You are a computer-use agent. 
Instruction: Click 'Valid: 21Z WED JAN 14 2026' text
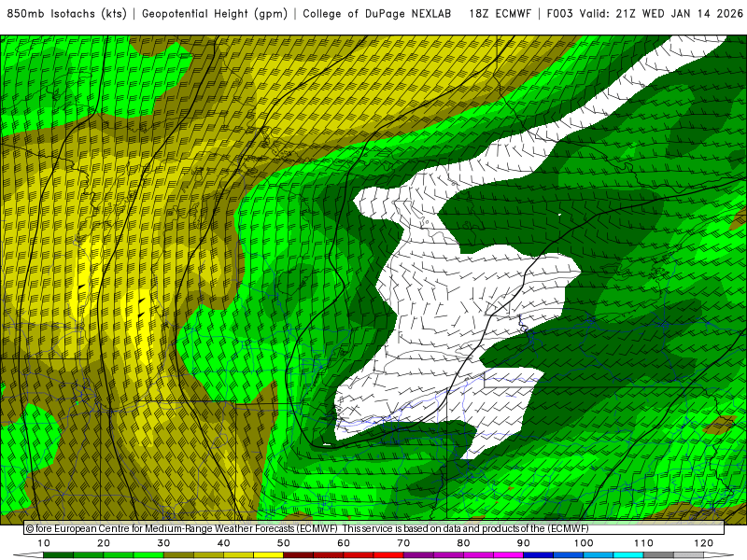tap(661, 14)
